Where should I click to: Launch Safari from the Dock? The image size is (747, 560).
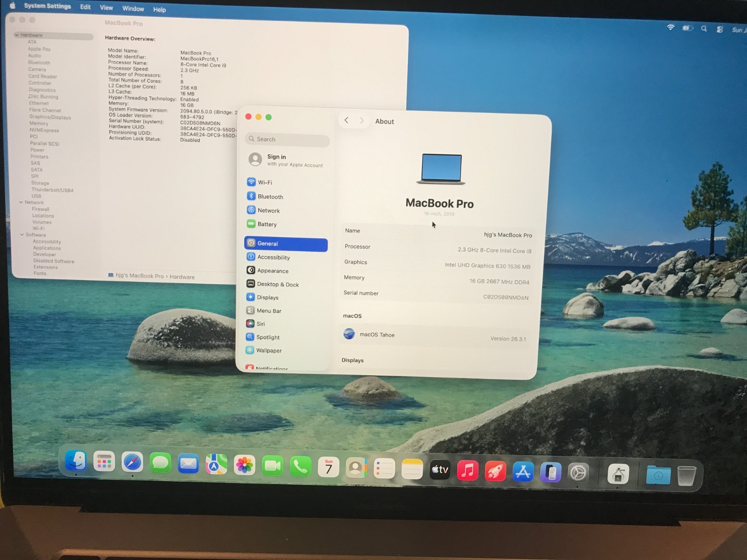tap(132, 462)
